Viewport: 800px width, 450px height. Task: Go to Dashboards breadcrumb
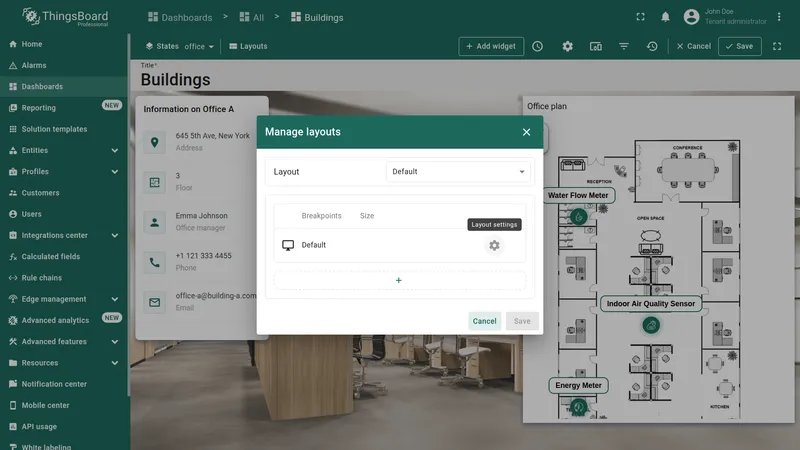180,17
